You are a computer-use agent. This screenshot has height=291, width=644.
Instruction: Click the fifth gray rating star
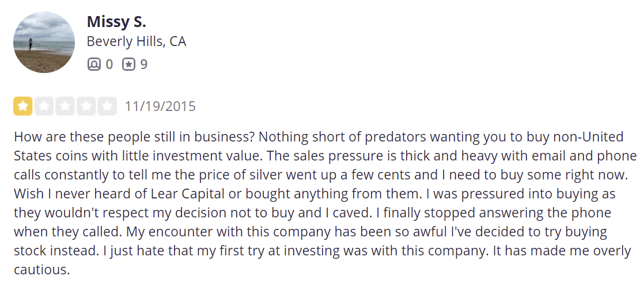(x=107, y=106)
